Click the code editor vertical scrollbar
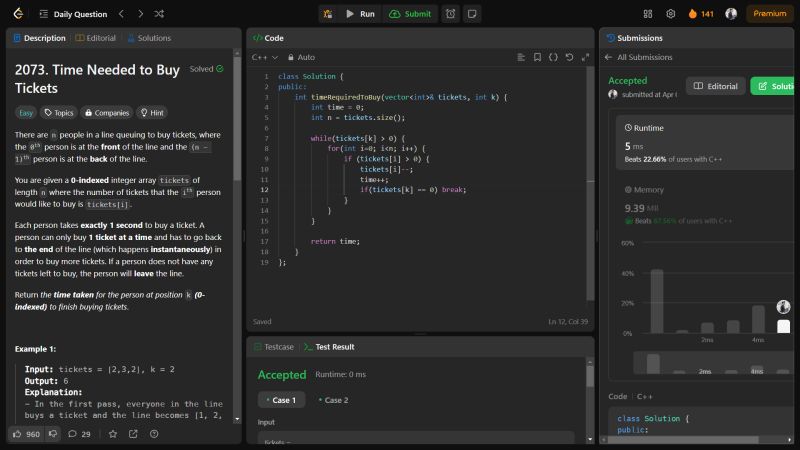Viewport: 800px width, 450px height. point(590,184)
